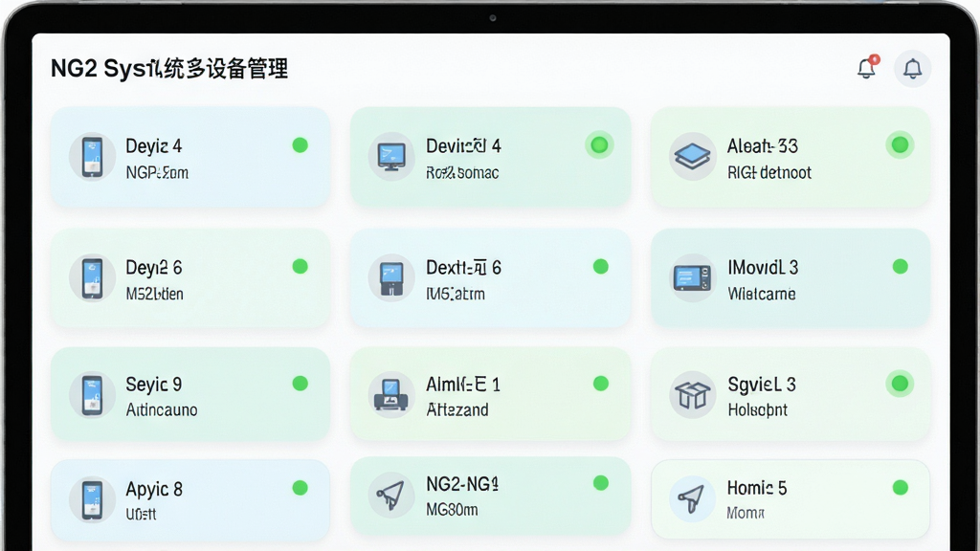The width and height of the screenshot is (980, 551).
Task: Click the subtitle "Wietcarne"
Action: click(761, 295)
